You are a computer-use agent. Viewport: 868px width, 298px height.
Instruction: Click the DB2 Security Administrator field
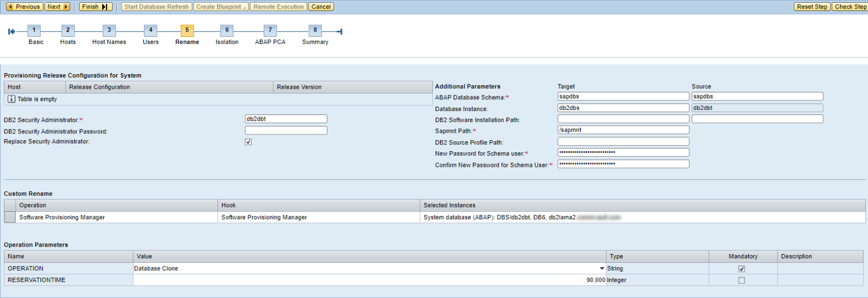pyautogui.click(x=286, y=119)
